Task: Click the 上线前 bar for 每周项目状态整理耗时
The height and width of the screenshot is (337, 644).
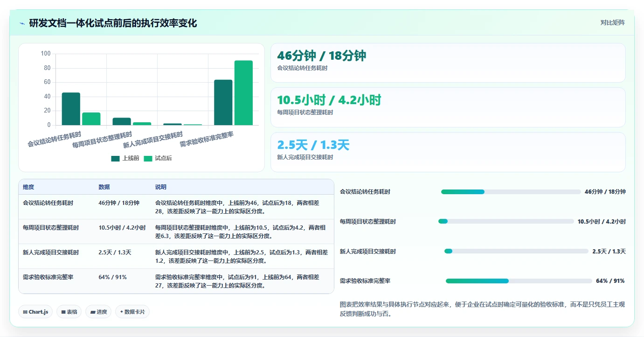Action: [x=122, y=121]
